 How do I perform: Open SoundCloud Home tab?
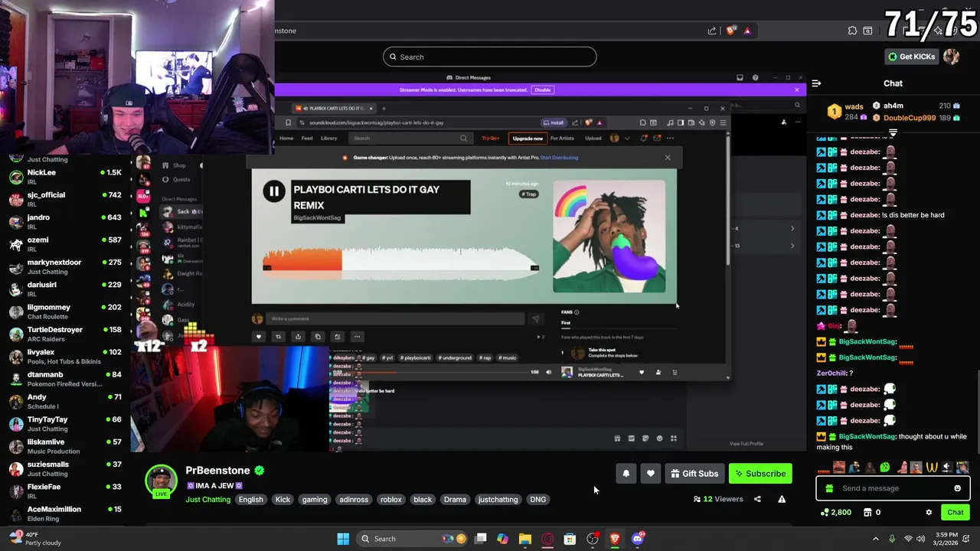(x=286, y=139)
